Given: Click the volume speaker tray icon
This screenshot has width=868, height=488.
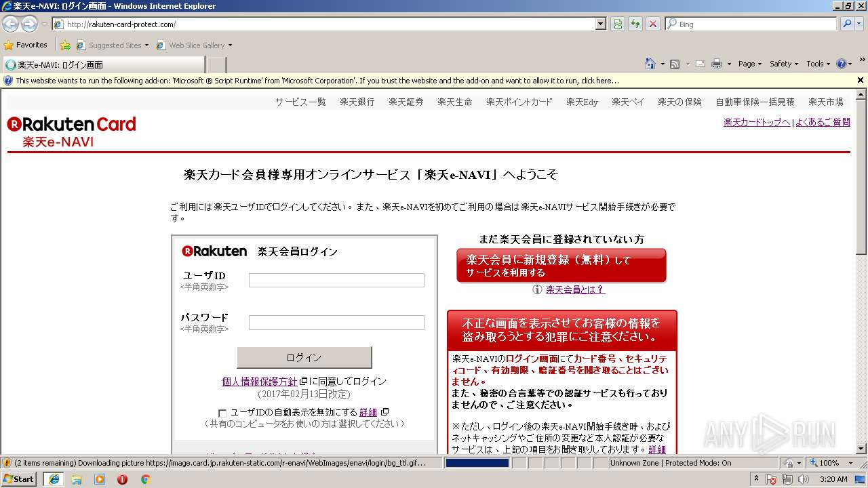Looking at the screenshot, I should pos(804,479).
